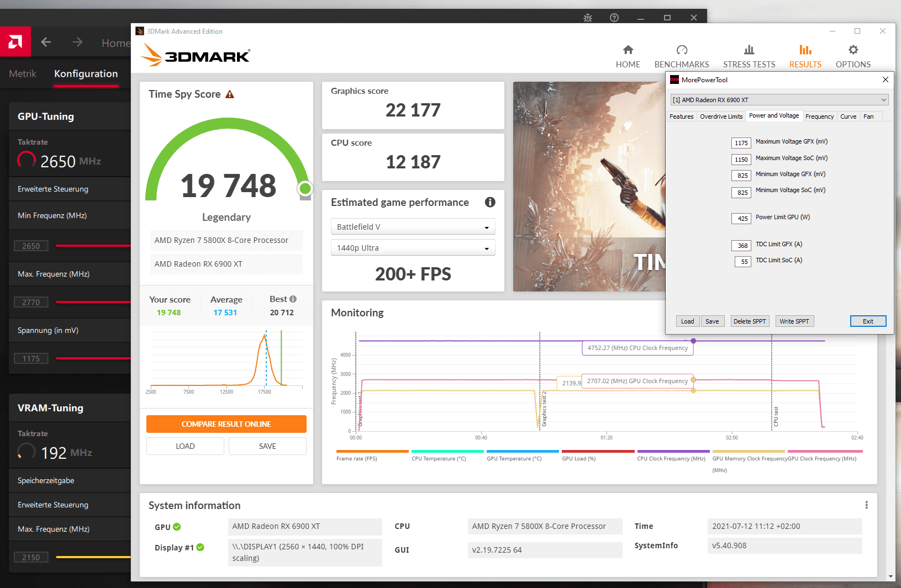Open the Fan tab in MorePowerTool
Image resolution: width=901 pixels, height=588 pixels.
click(868, 116)
